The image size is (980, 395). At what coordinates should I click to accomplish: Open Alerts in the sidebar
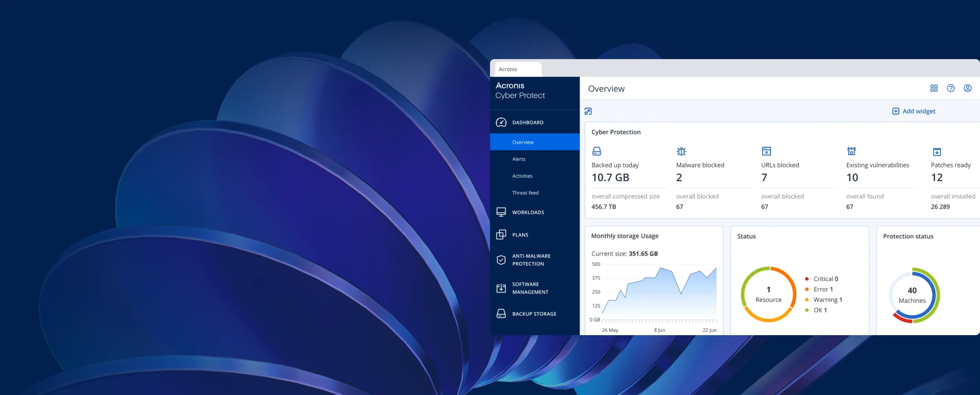pyautogui.click(x=518, y=159)
